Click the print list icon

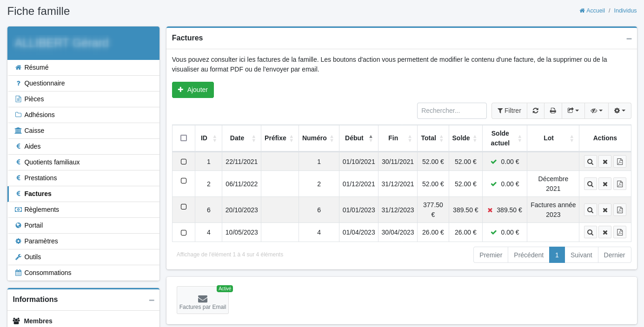(553, 111)
